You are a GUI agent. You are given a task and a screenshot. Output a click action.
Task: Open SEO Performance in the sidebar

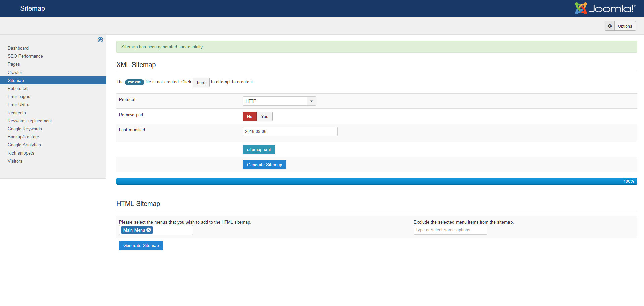(x=25, y=56)
